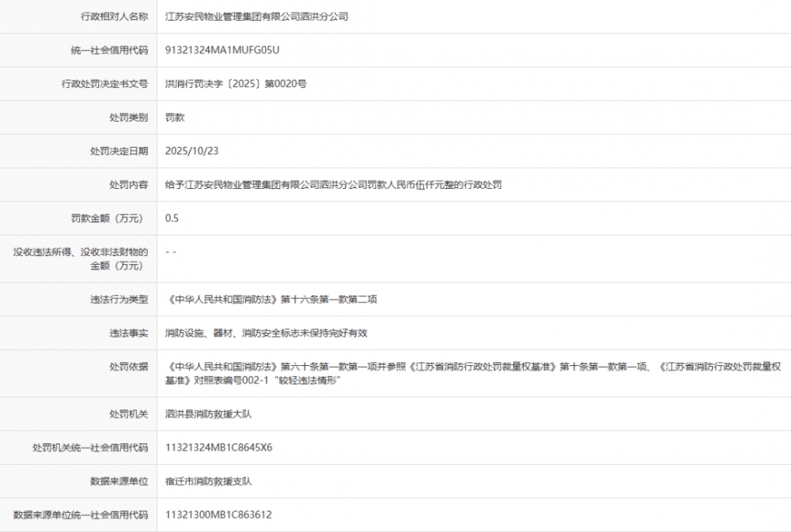Select data source credit code 11321300MB1C863612

(x=218, y=515)
